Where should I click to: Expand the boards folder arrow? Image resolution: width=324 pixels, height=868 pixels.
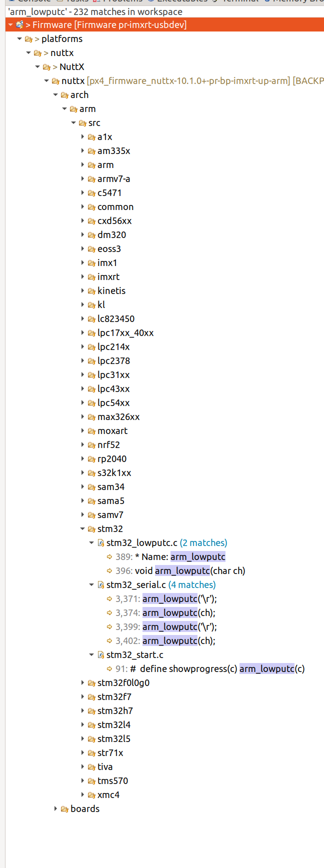tap(55, 808)
